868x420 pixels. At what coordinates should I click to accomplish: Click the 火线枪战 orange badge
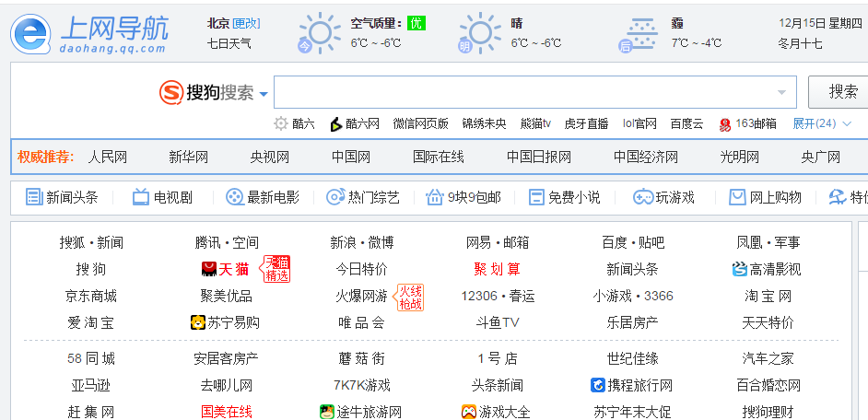pos(409,297)
